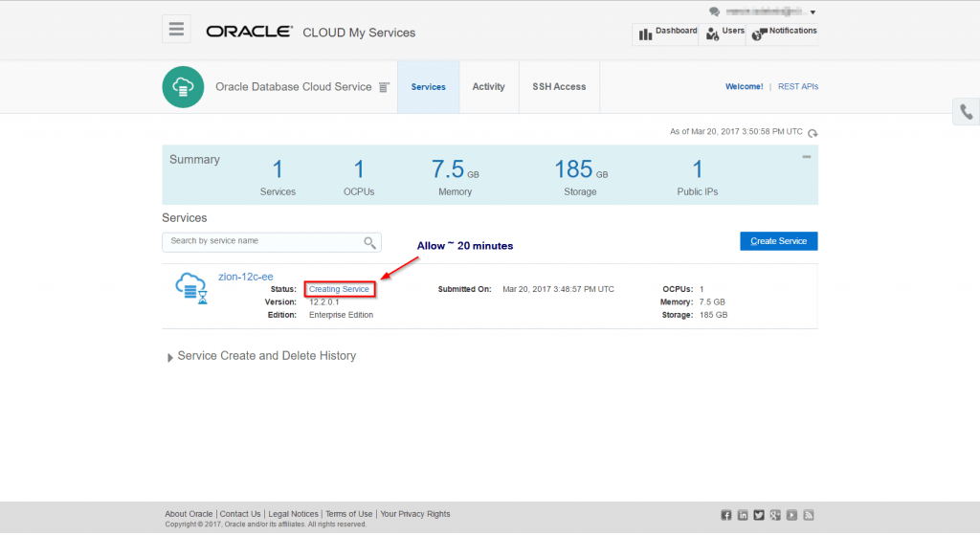Click the Public IPs summary count
980x536 pixels.
point(698,169)
